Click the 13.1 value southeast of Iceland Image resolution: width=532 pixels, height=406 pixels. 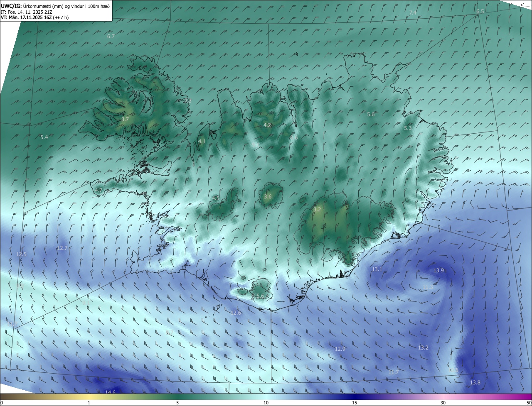pos(377,269)
